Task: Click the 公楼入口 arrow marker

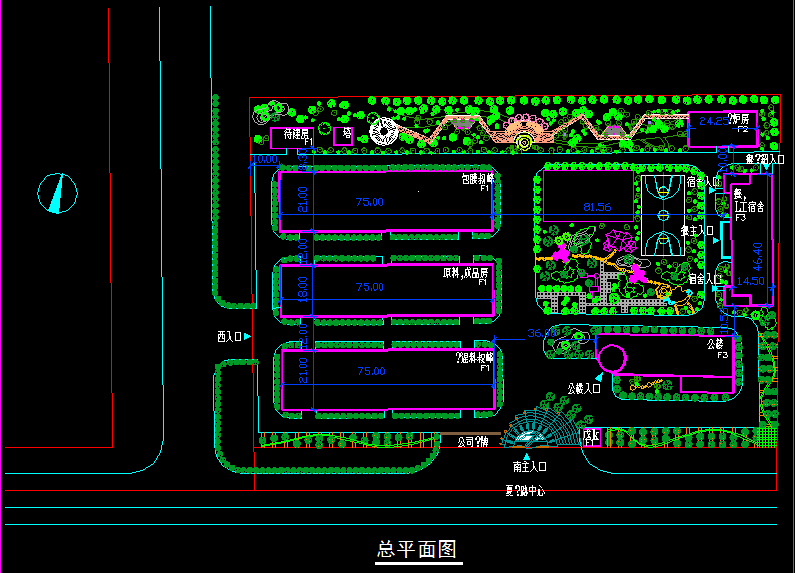Action: 603,388
